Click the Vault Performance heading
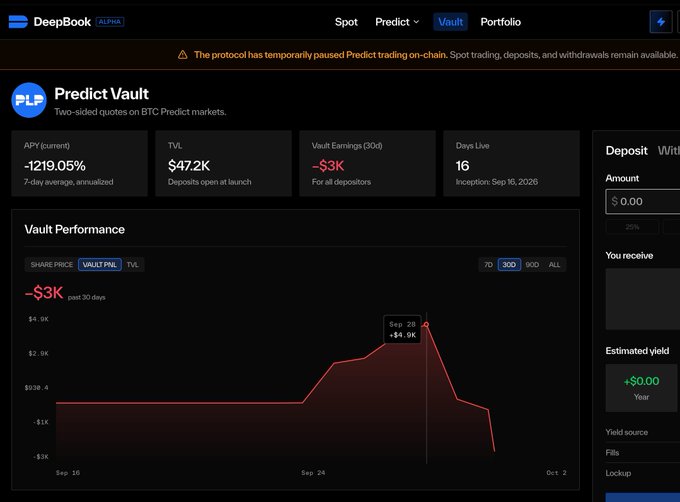Viewport: 680px width, 502px height. point(75,229)
